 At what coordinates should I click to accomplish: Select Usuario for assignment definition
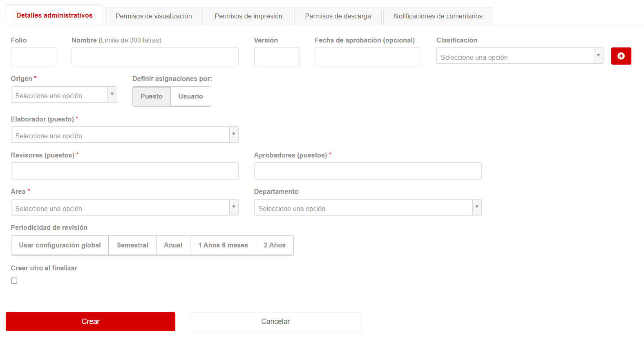pos(190,97)
